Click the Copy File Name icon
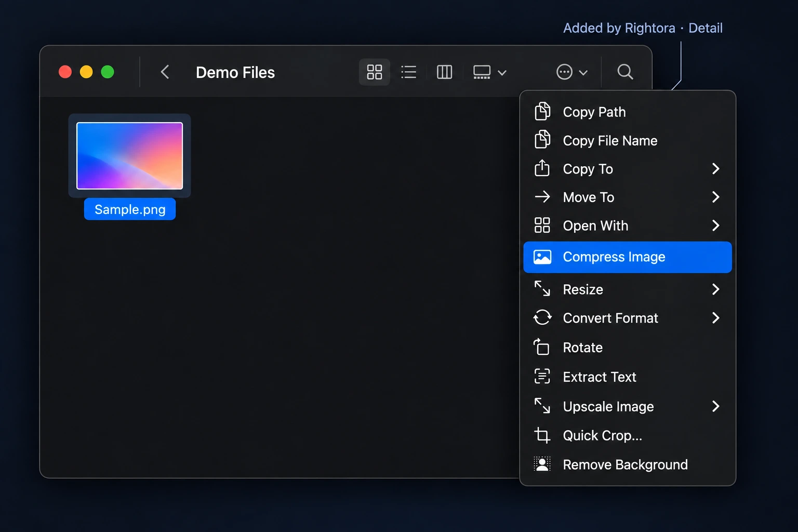This screenshot has height=532, width=798. (542, 140)
